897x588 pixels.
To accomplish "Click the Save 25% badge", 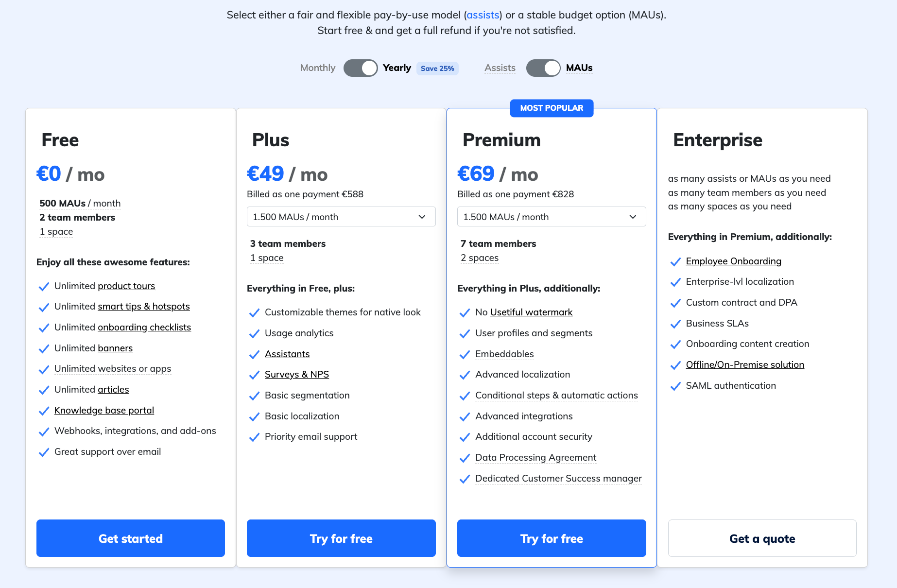I will (x=437, y=69).
